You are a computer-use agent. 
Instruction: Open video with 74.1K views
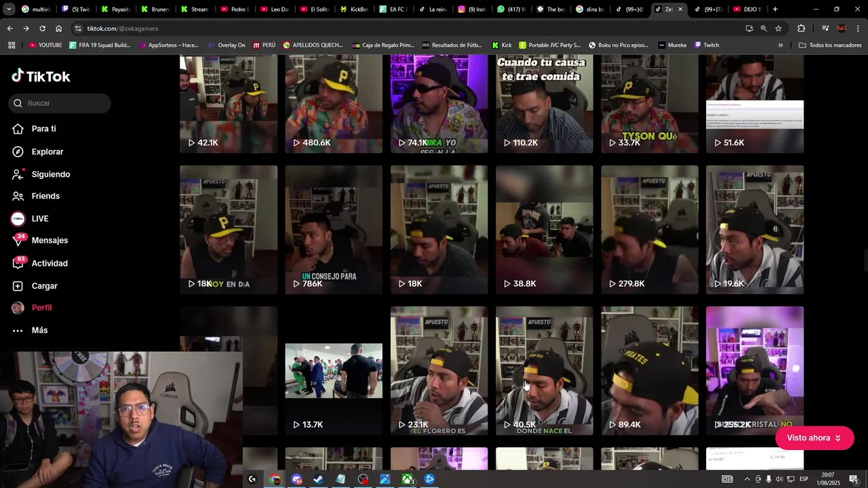pos(439,104)
